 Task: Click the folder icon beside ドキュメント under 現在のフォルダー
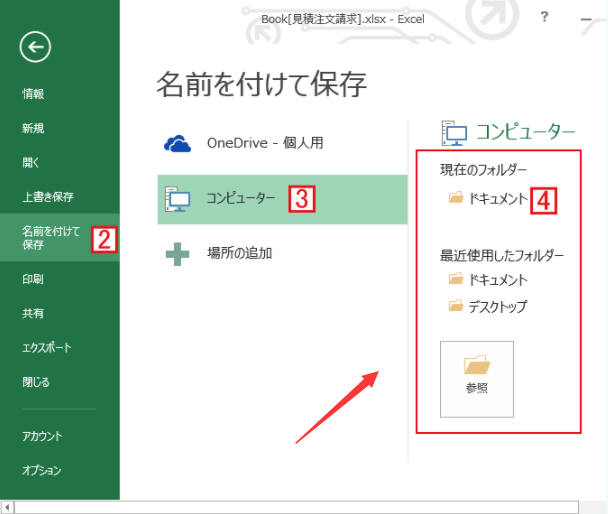(456, 197)
